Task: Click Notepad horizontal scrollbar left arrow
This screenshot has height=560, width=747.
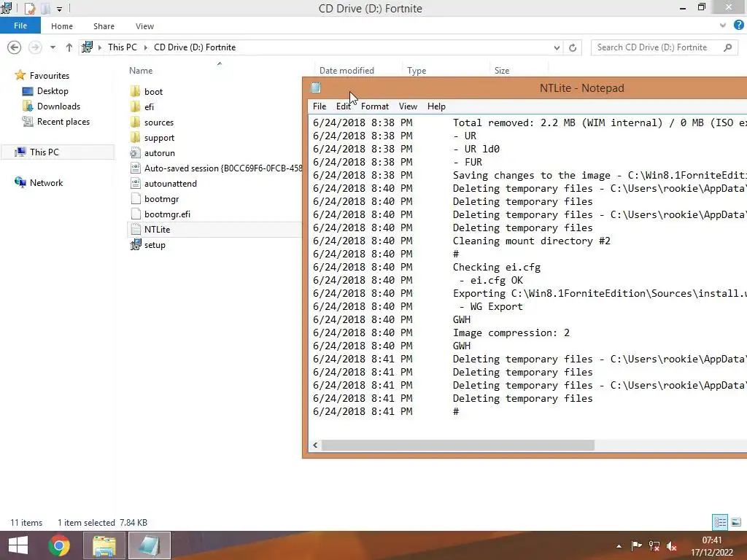Action: tap(315, 446)
